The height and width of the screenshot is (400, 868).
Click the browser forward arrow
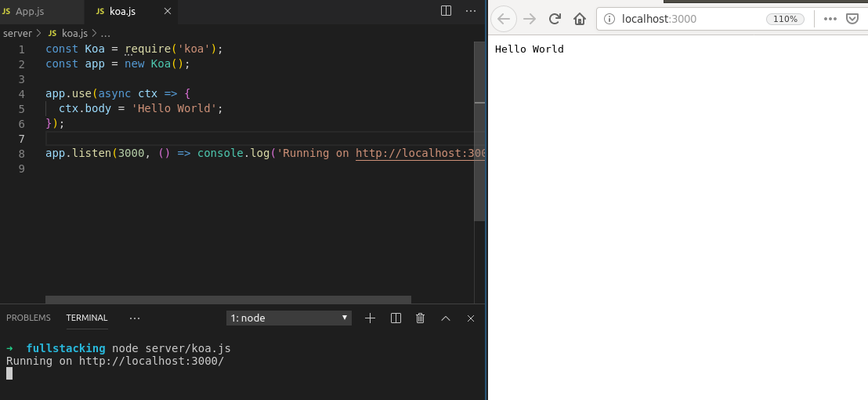point(530,19)
